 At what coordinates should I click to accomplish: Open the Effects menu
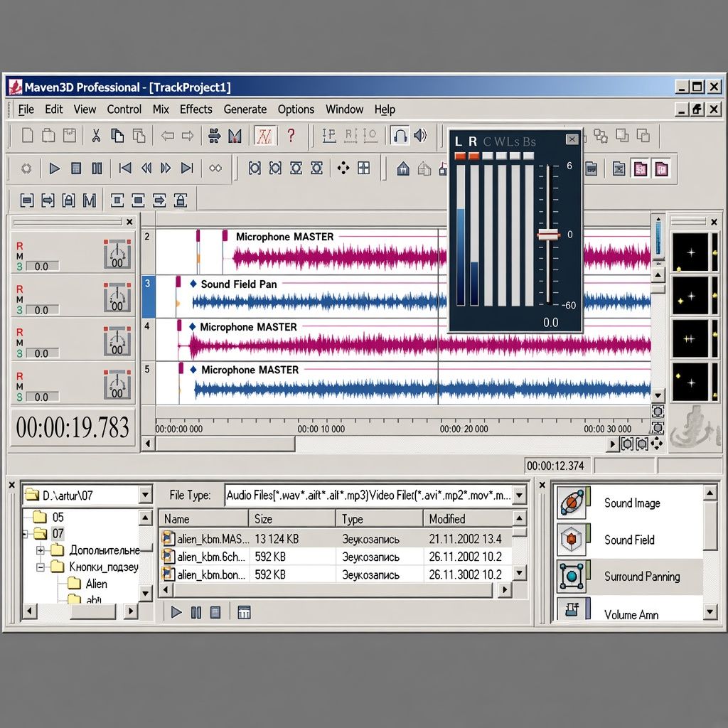[196, 109]
